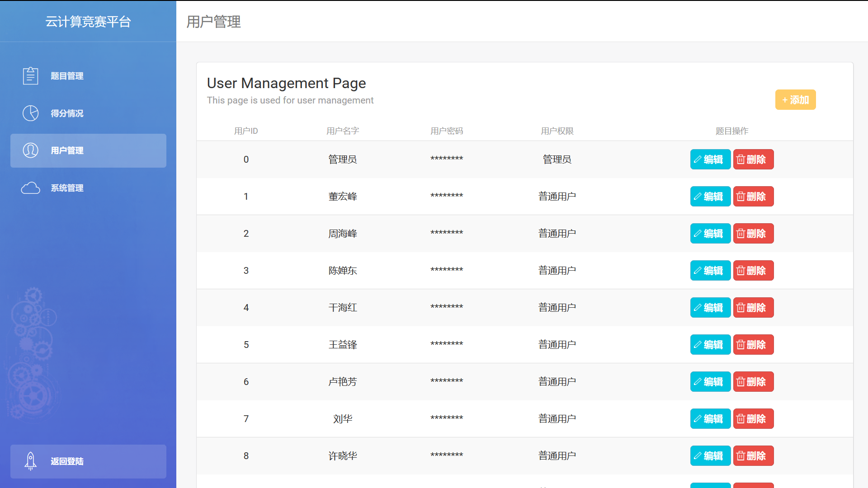
Task: Delete user 王益锋
Action: pos(753,345)
